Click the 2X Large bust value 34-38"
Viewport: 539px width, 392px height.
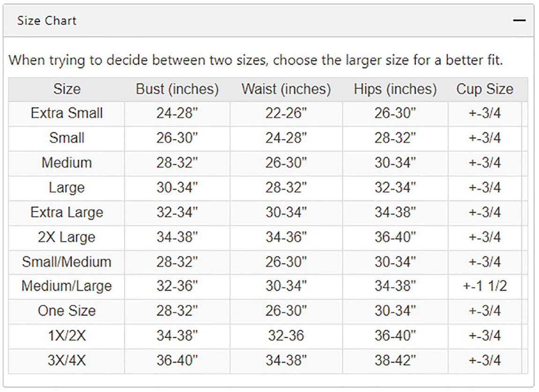coord(177,237)
